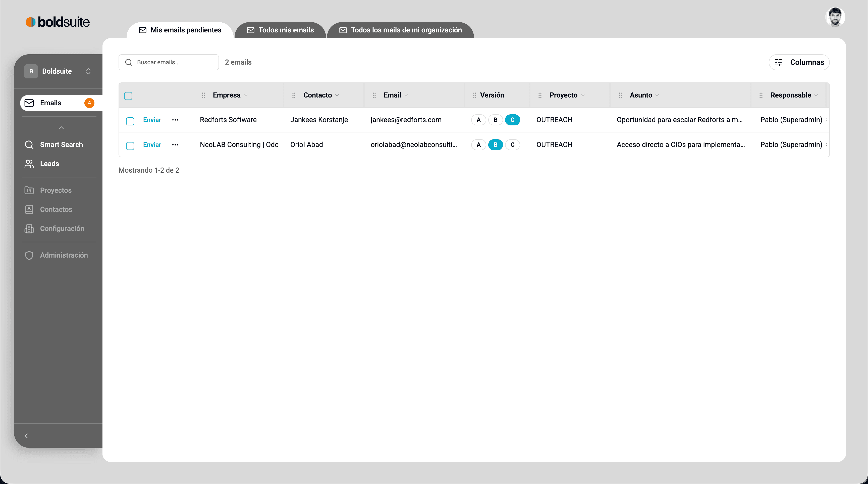The height and width of the screenshot is (484, 868).
Task: Open the Responsable column dropdown
Action: click(816, 95)
